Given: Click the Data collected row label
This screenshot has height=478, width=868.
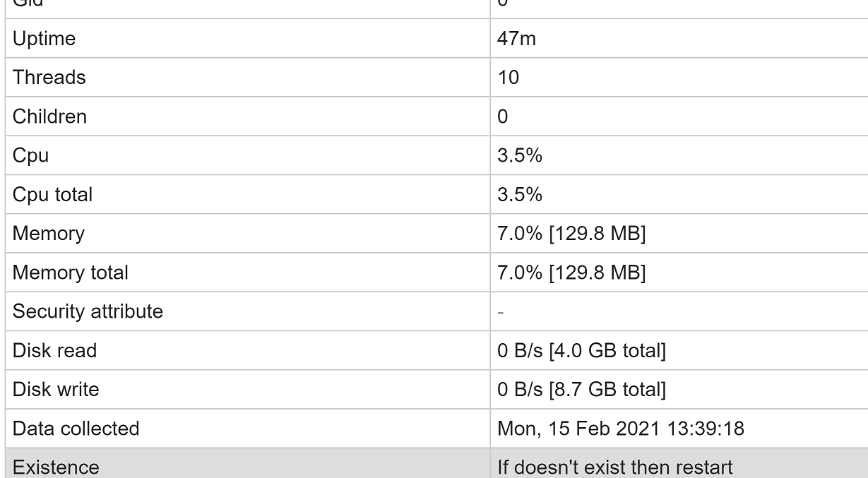Looking at the screenshot, I should [x=76, y=429].
